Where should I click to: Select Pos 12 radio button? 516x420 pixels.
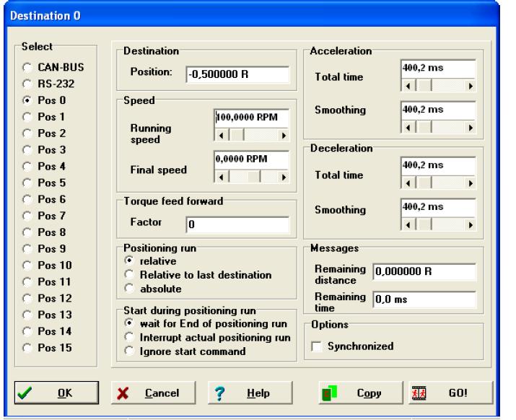(x=27, y=298)
